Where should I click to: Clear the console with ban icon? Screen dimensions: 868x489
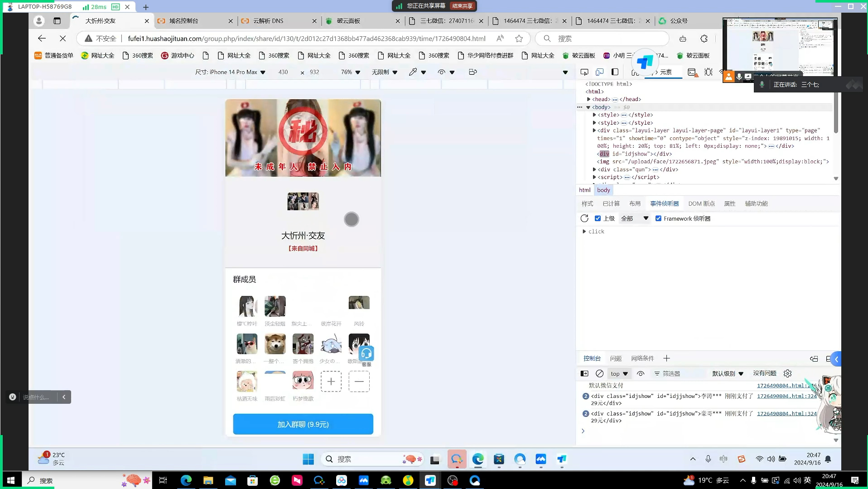pos(599,373)
